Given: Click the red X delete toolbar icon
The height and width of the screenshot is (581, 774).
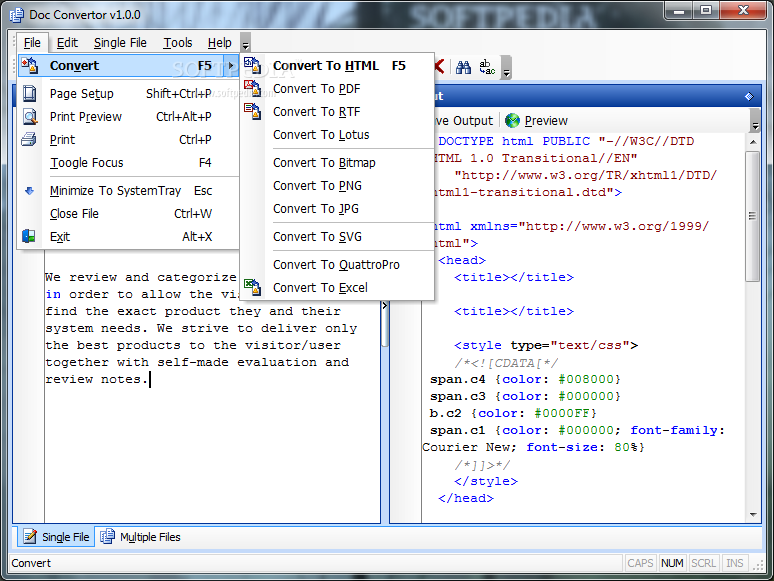Looking at the screenshot, I should pyautogui.click(x=439, y=67).
